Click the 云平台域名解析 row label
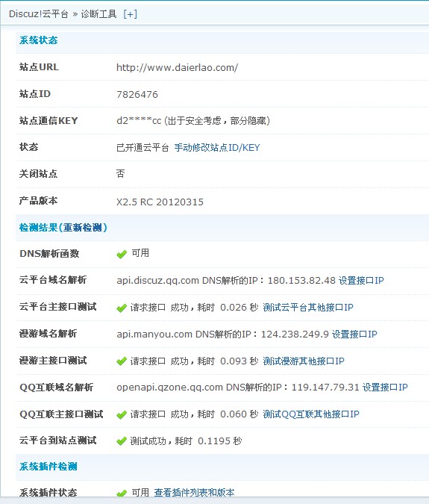 tap(53, 280)
